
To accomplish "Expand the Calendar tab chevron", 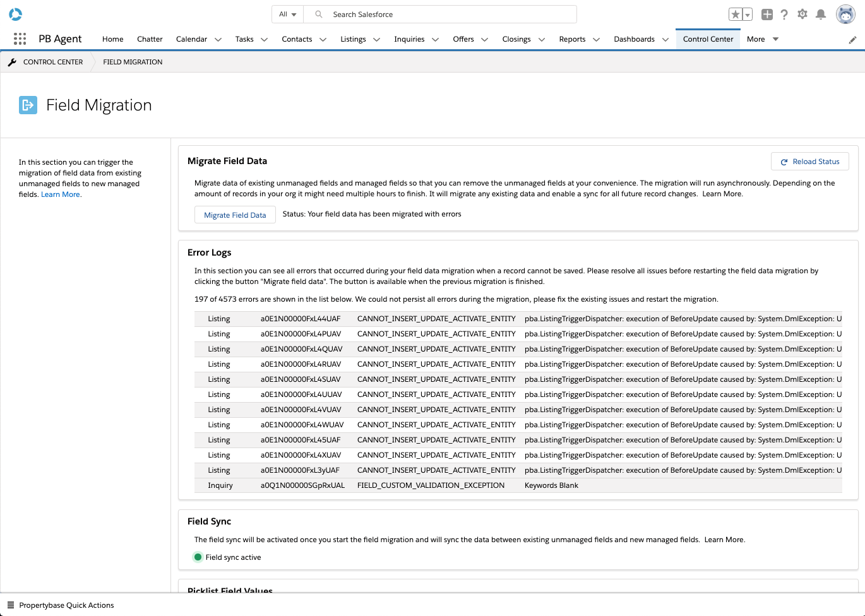I will click(218, 39).
